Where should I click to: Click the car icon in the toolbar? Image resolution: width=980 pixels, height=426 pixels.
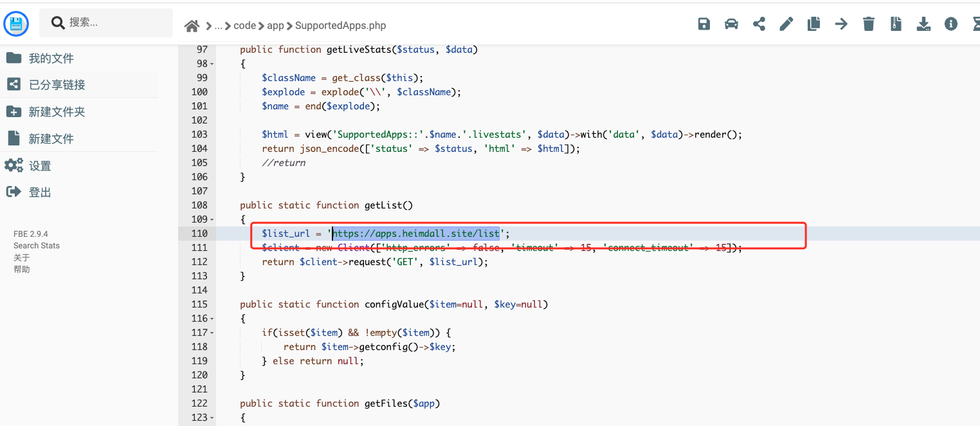[x=731, y=24]
